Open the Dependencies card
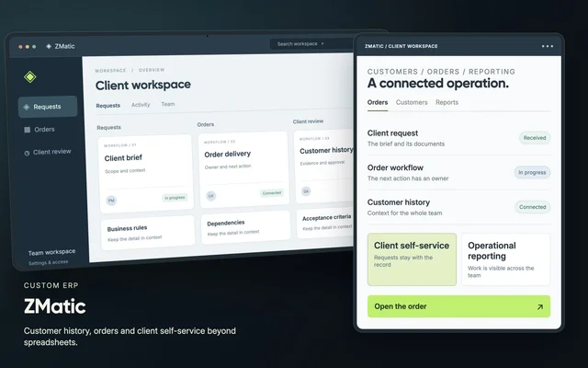Viewport: 588px width, 368px height. (x=245, y=227)
